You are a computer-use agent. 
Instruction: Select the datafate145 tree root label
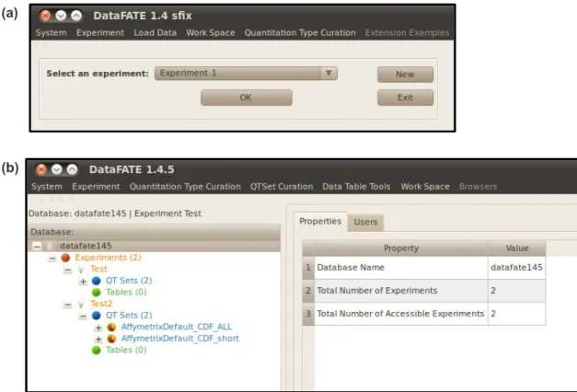coord(86,246)
